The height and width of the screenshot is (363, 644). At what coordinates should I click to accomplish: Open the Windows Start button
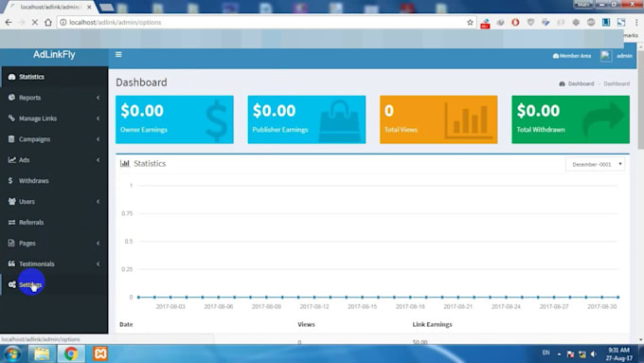pyautogui.click(x=12, y=354)
